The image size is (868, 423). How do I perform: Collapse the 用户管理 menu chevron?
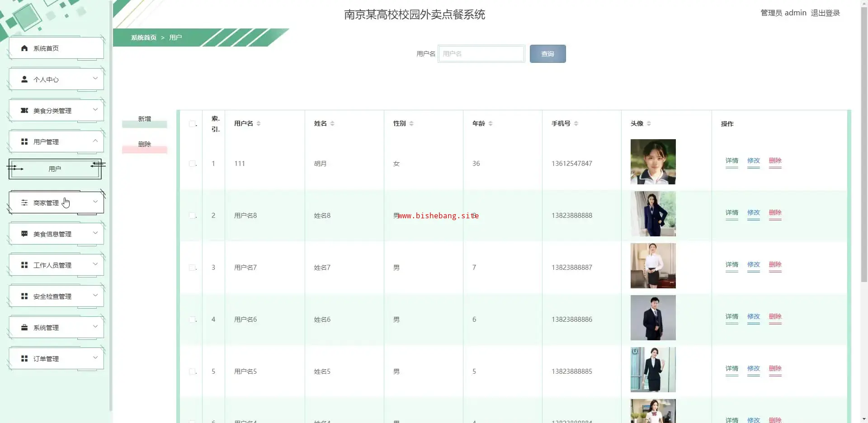click(x=95, y=141)
